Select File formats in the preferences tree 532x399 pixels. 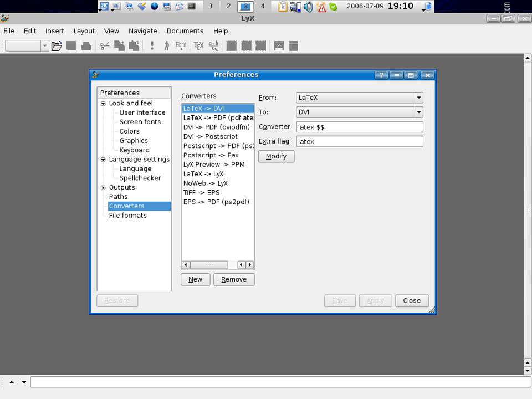click(128, 216)
